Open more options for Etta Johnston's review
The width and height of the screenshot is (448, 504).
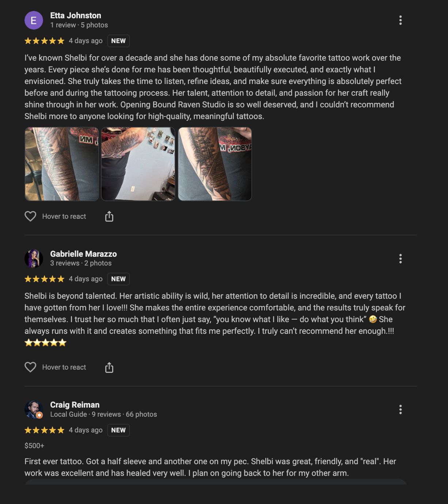pyautogui.click(x=400, y=20)
